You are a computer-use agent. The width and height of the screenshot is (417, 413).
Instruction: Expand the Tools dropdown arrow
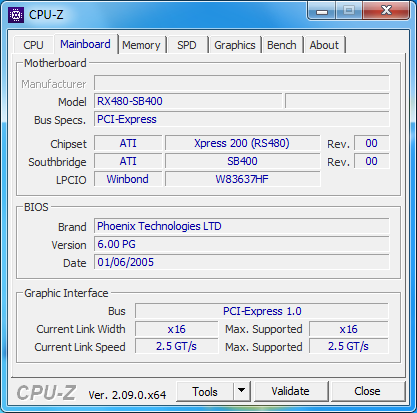242,392
